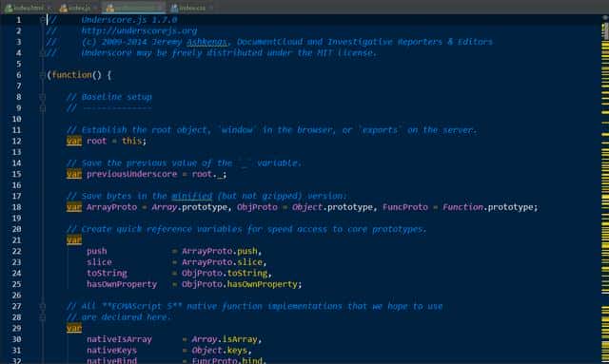Collapse the Baseline setup comment fold at line 8
This screenshot has height=364, width=609.
(43, 97)
